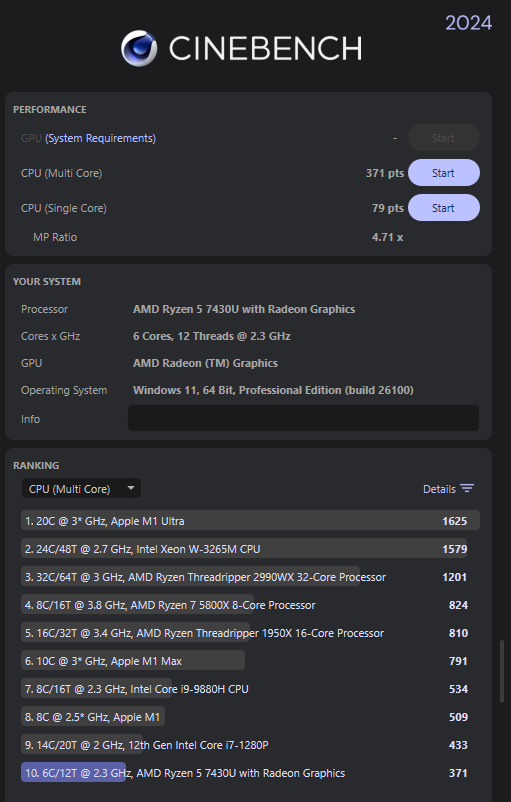
Task: Click the Details link in Ranking
Action: (x=439, y=489)
